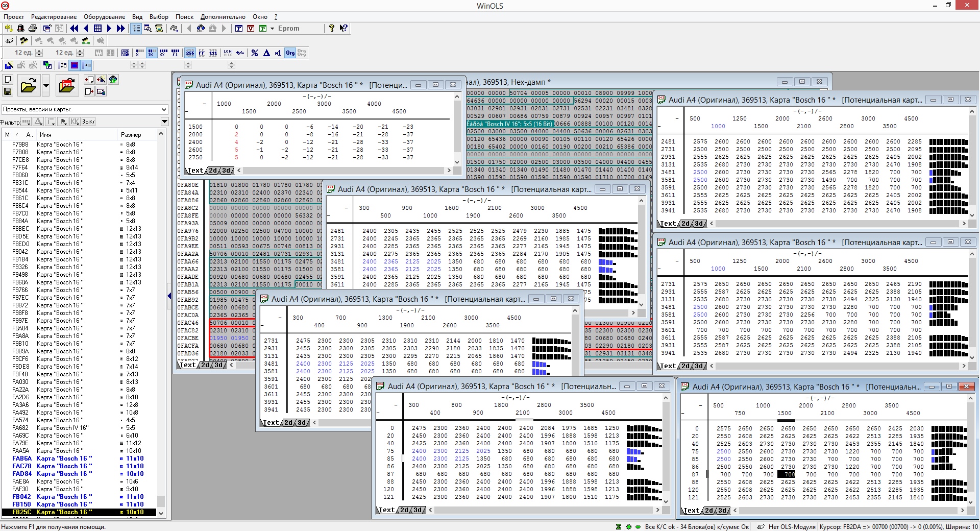Open the black filter arrow dropdown at right
Screen dimensions: 980x531
pos(164,122)
